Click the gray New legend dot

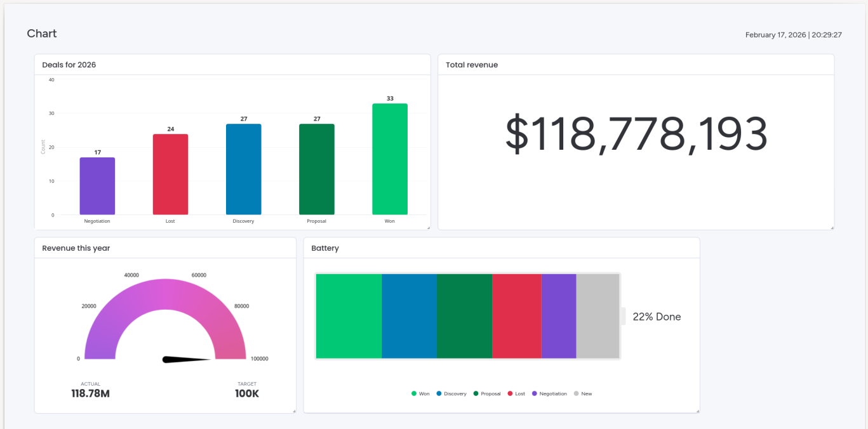pos(576,393)
